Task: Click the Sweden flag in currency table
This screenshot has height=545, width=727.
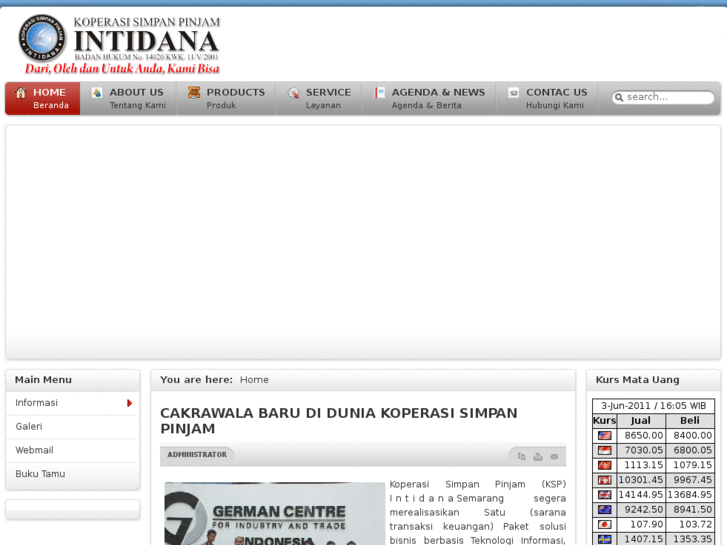Action: [x=605, y=539]
